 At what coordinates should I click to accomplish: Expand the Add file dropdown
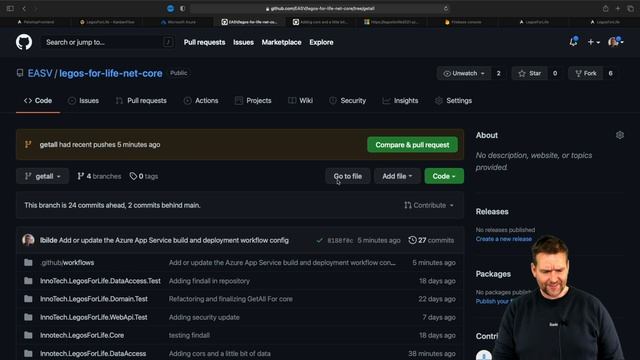[x=397, y=176]
